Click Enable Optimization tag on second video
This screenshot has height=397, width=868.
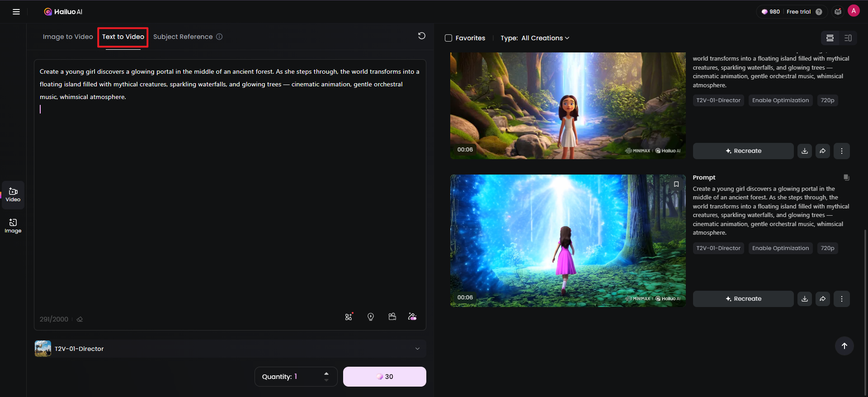pyautogui.click(x=780, y=248)
